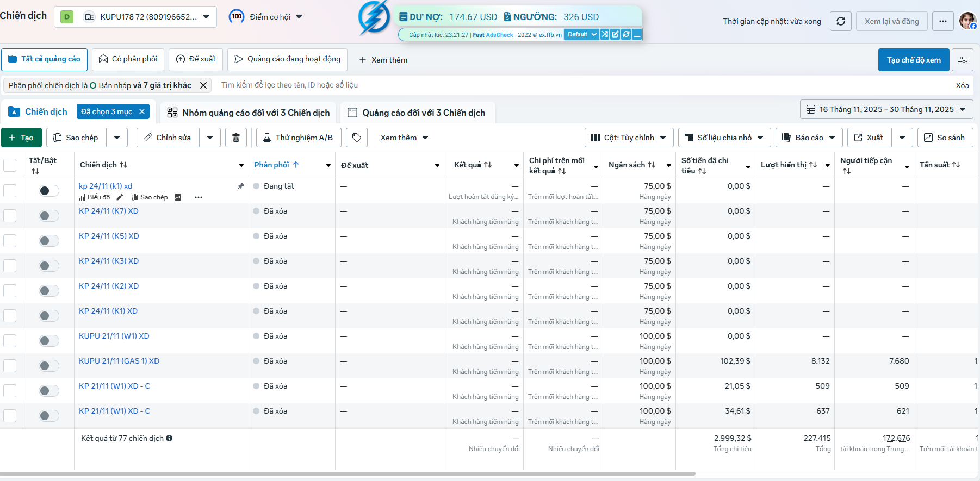The height and width of the screenshot is (481, 980).
Task: Click the info icon next to Kết quả từ 77 chiến dịch
Action: click(169, 438)
